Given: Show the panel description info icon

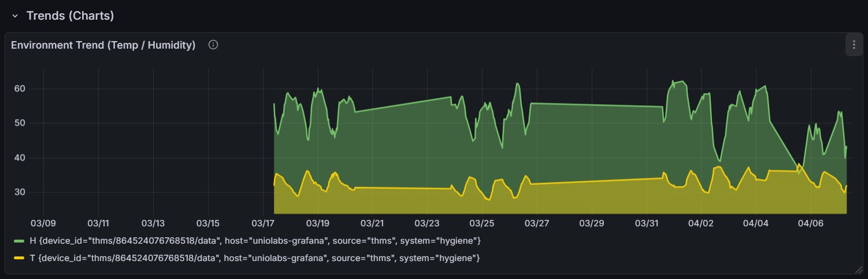Looking at the screenshot, I should click(x=213, y=45).
